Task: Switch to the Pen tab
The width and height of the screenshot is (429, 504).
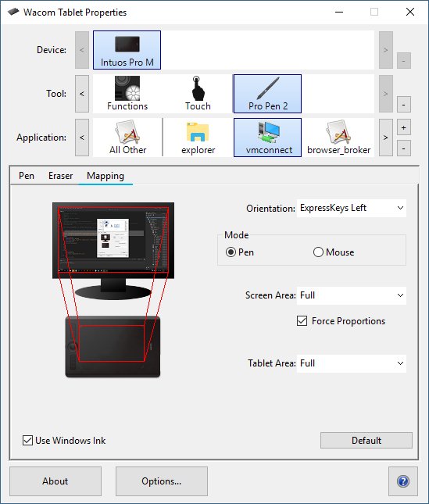Action: click(27, 176)
